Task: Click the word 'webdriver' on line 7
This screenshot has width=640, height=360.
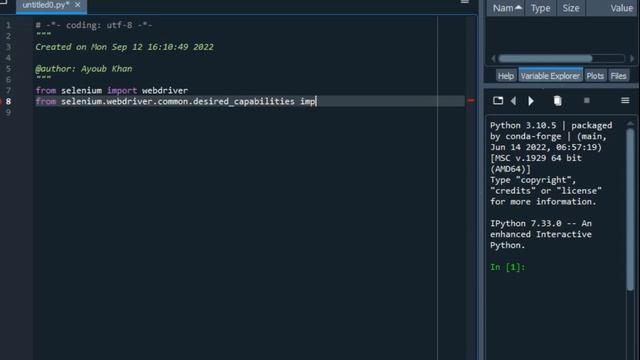Action: click(x=165, y=90)
